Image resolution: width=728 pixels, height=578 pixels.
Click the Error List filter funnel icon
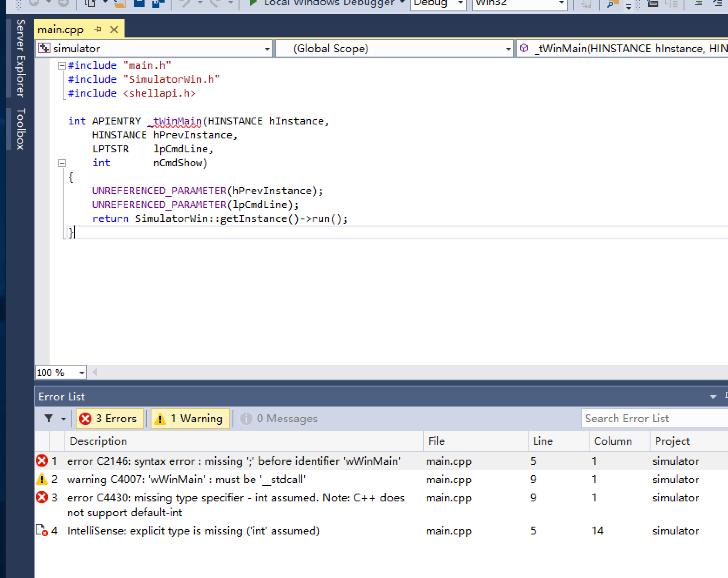click(x=49, y=419)
